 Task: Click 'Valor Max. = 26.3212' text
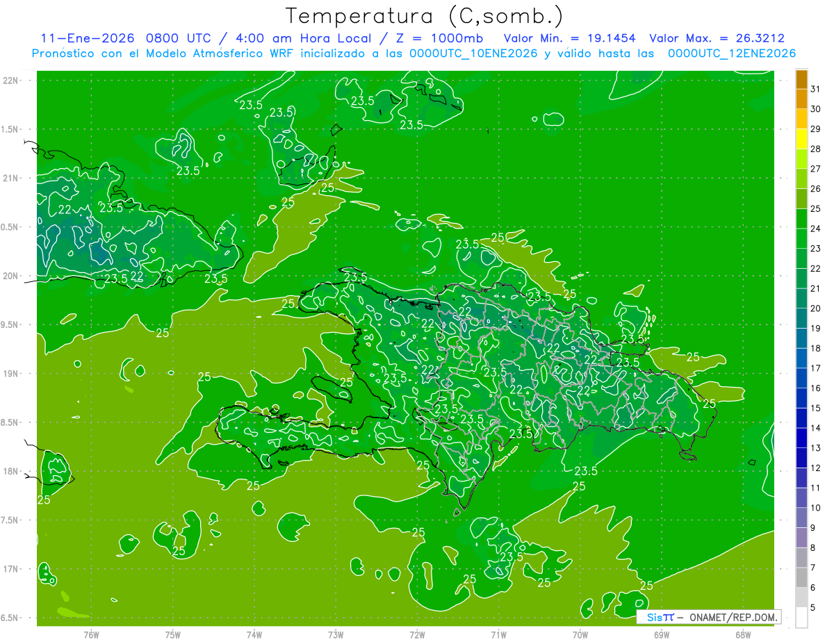(717, 38)
